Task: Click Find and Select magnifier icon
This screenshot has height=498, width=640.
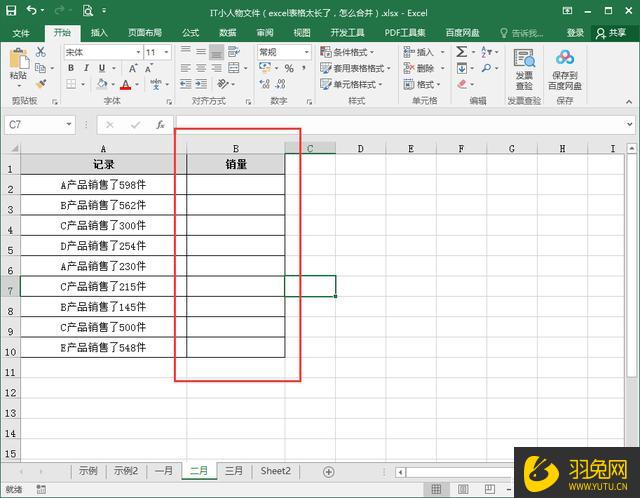Action: [486, 68]
